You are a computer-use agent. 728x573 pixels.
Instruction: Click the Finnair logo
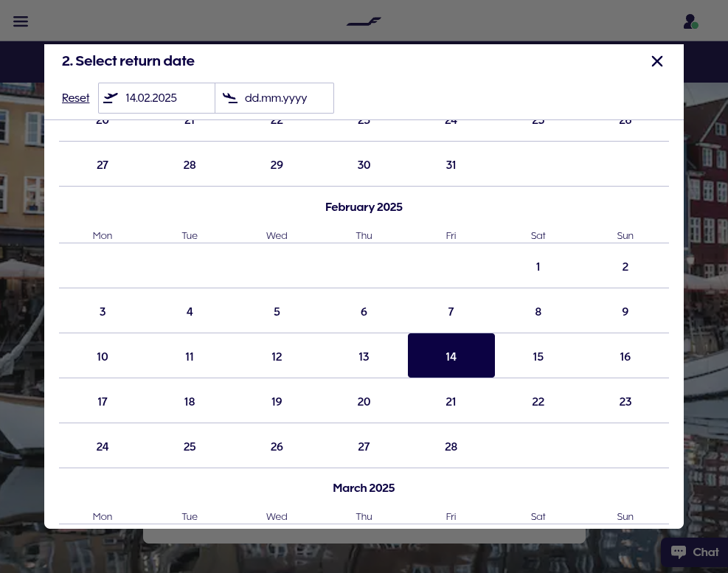click(364, 21)
